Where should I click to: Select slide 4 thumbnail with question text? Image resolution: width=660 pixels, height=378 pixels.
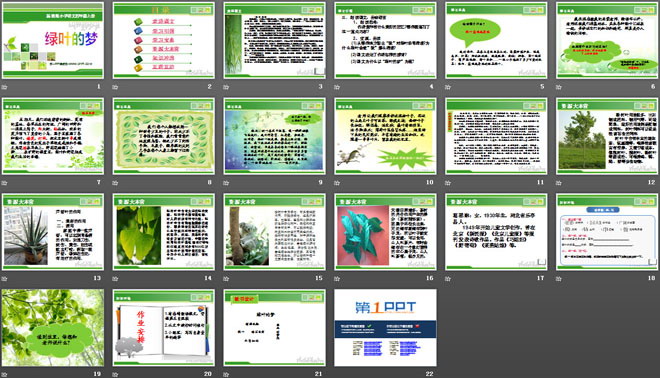point(385,40)
